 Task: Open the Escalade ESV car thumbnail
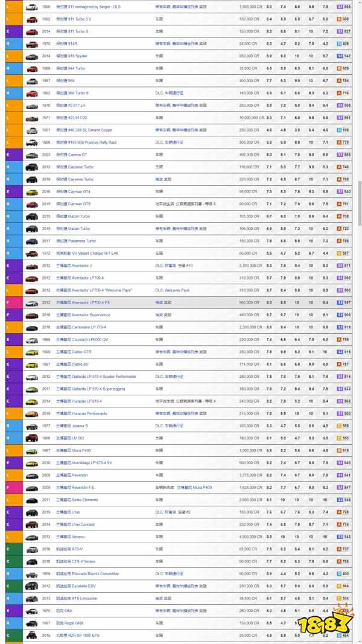point(31,586)
